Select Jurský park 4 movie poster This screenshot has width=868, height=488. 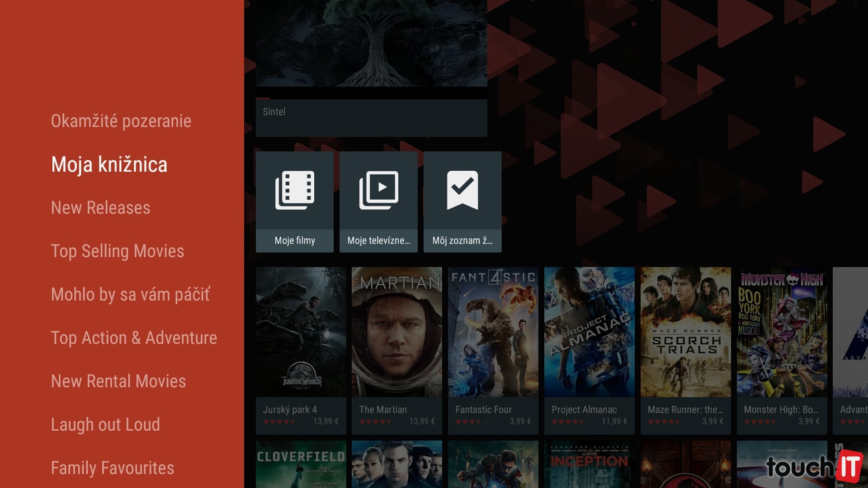click(x=301, y=332)
